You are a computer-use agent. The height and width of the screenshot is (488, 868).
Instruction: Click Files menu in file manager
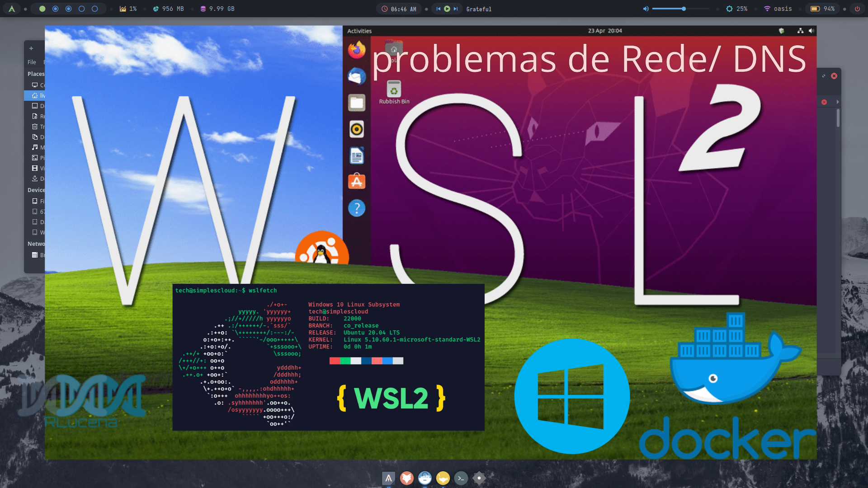click(x=32, y=61)
